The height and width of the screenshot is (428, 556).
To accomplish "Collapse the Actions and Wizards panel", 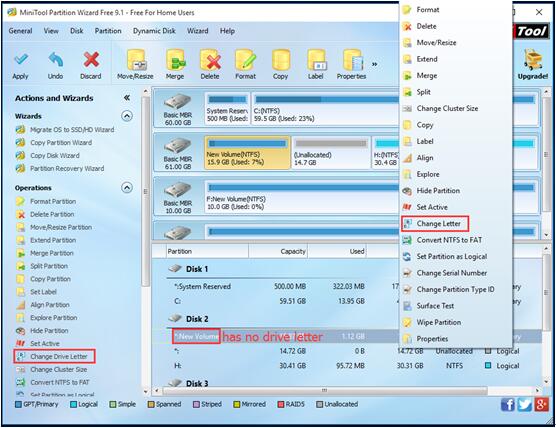I will (127, 98).
